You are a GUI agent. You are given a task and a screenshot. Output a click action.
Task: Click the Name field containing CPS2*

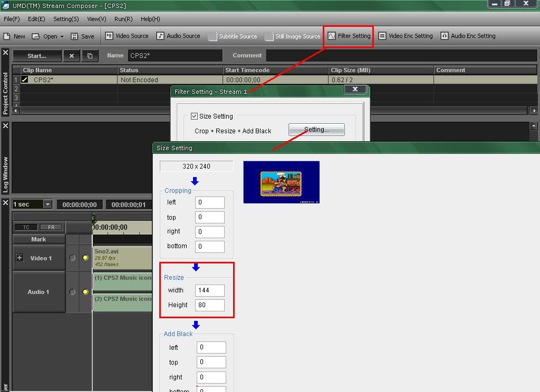coord(175,55)
